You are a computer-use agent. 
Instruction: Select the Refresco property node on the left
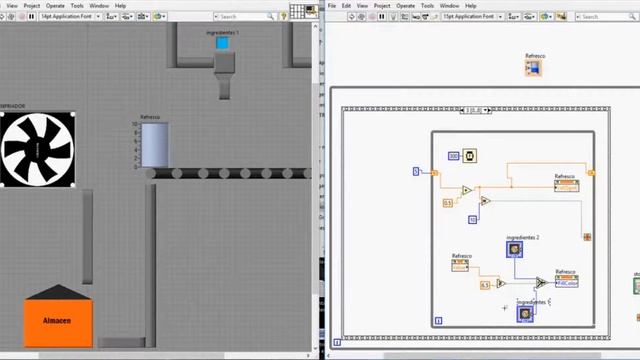coord(460,265)
